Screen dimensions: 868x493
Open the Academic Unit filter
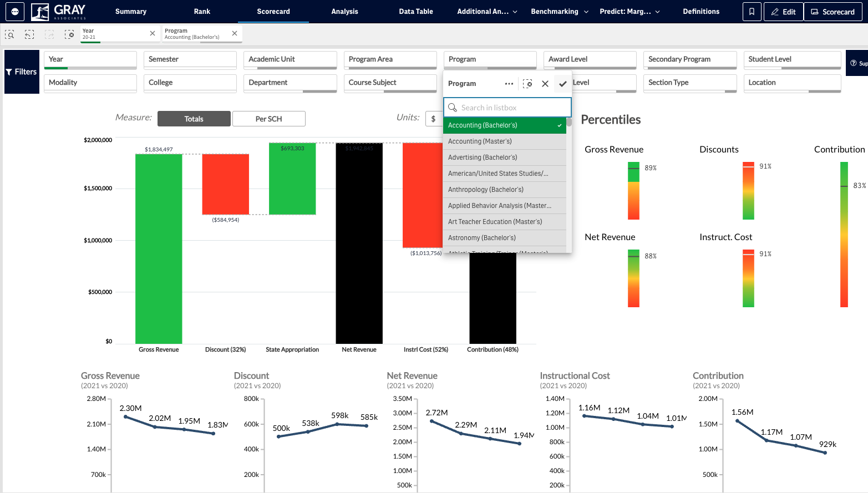(290, 60)
